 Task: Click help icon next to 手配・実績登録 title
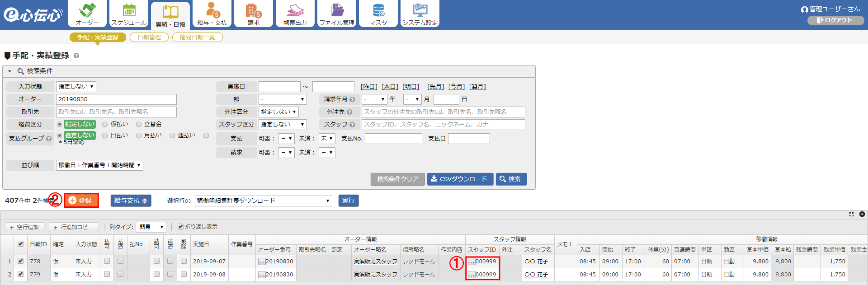[76, 56]
